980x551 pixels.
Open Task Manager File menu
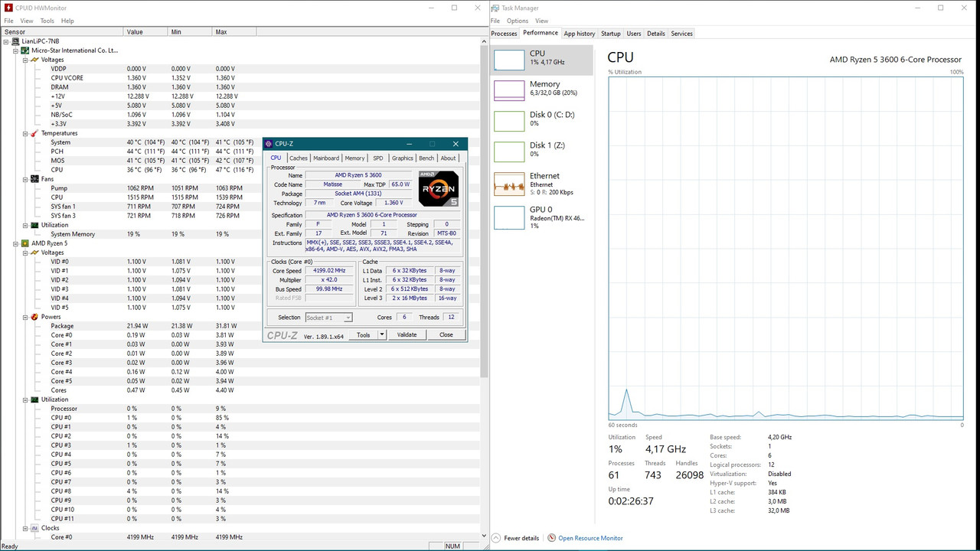(495, 21)
